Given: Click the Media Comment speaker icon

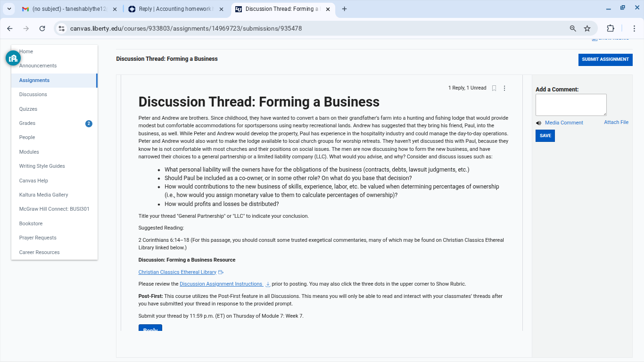Looking at the screenshot, I should click(x=539, y=123).
